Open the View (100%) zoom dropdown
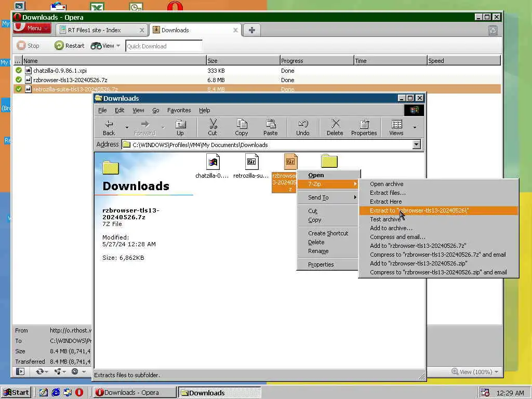The width and height of the screenshot is (532, 399). [x=475, y=372]
